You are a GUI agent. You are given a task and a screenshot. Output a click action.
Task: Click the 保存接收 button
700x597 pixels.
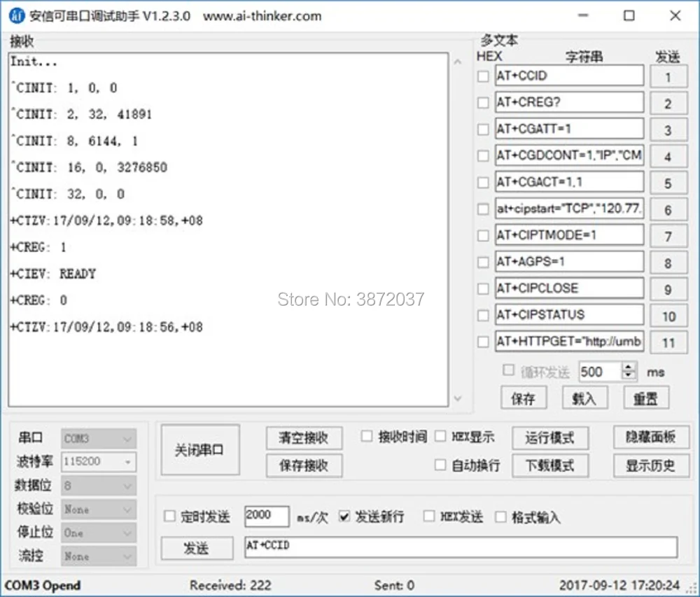[304, 465]
